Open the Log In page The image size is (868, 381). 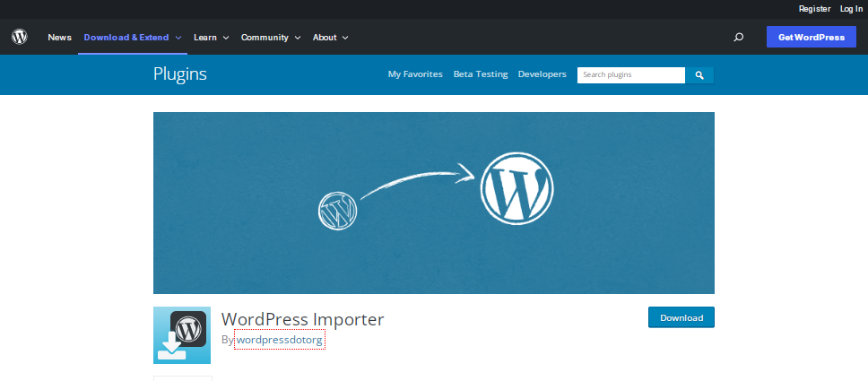(x=851, y=8)
